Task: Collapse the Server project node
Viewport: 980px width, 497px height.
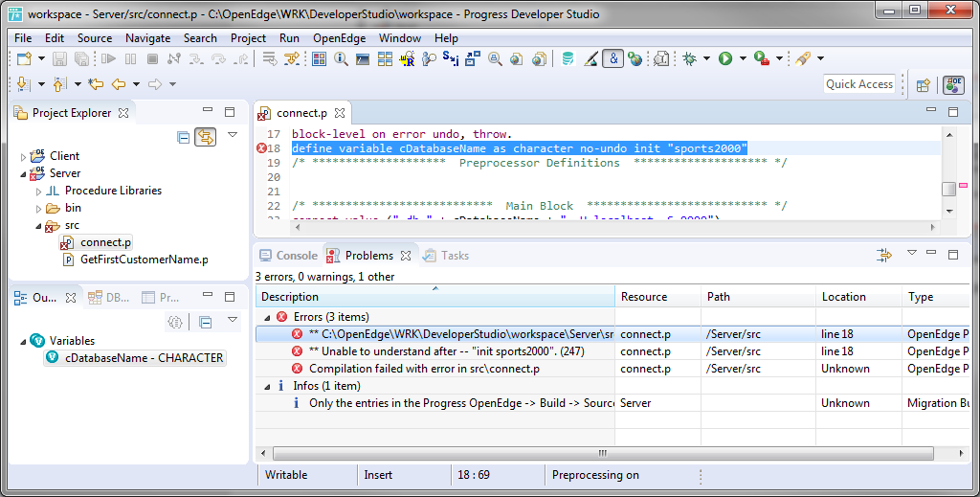Action: (x=24, y=173)
